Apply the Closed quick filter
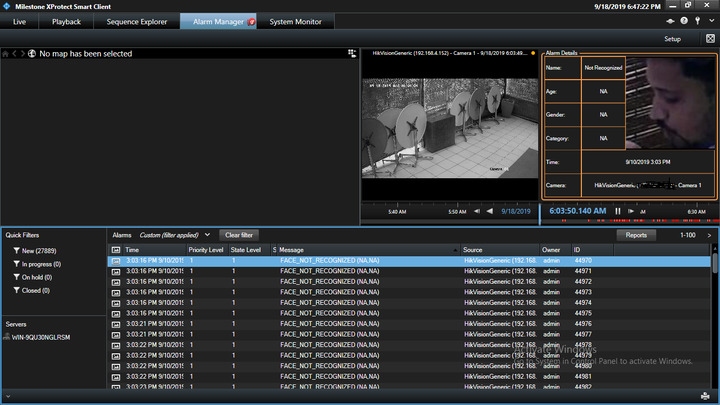This screenshot has width=720, height=405. (x=36, y=290)
